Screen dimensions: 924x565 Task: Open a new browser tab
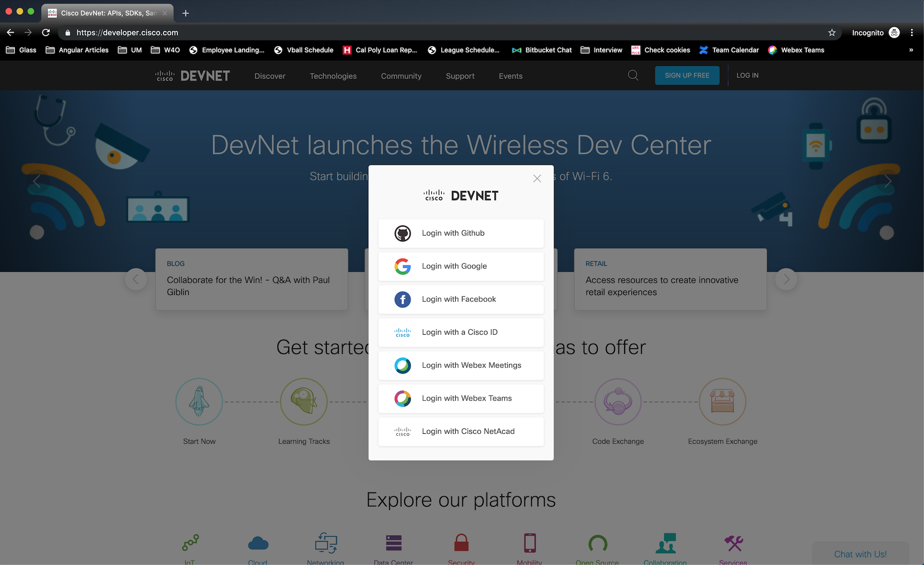(186, 13)
